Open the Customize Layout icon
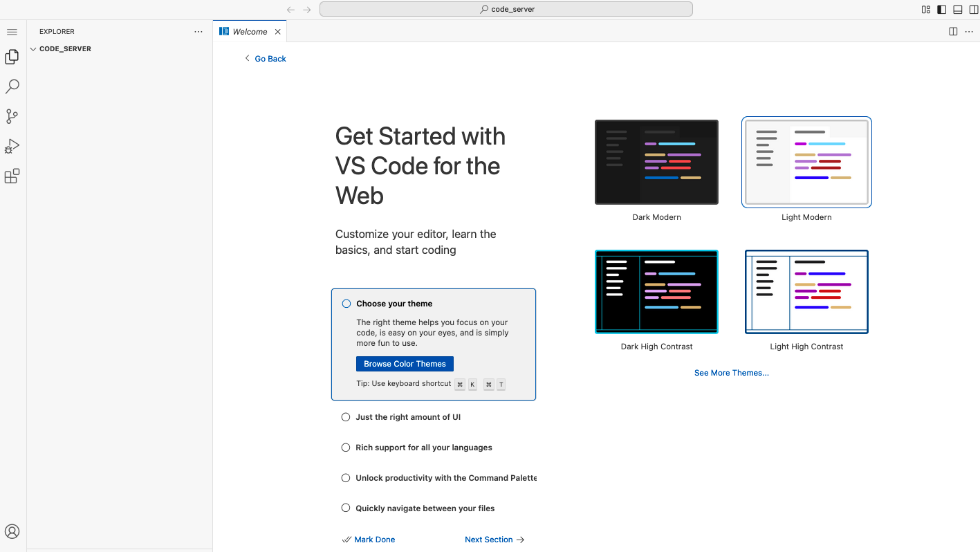 926,10
